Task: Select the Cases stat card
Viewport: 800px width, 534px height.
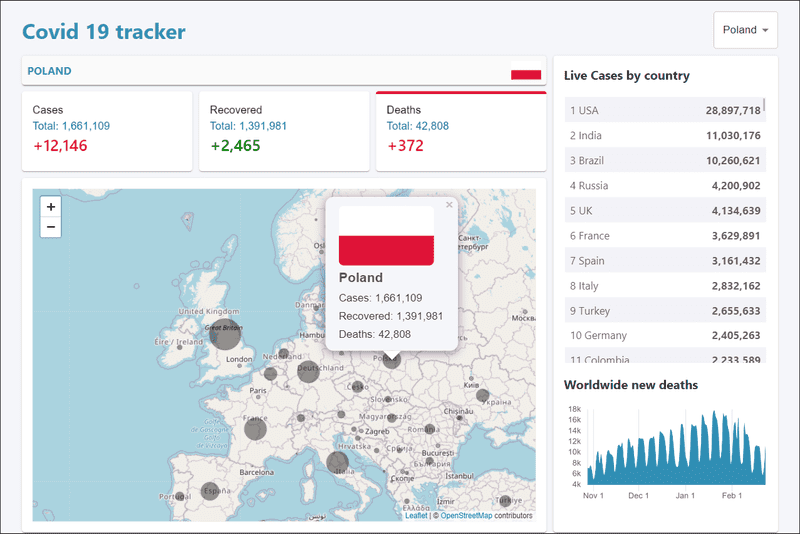Action: click(107, 131)
